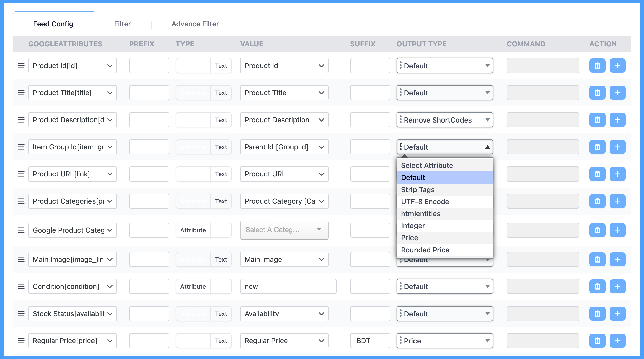Delete the Product URL row
The height and width of the screenshot is (359, 644).
(x=597, y=174)
